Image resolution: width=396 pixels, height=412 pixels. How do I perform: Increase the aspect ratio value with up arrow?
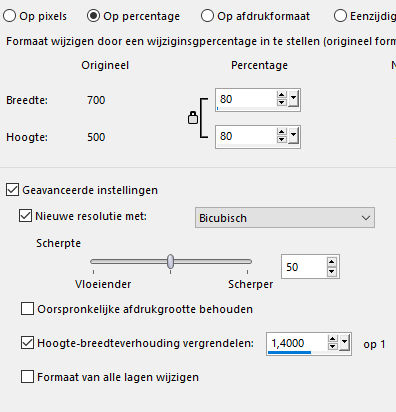coord(332,339)
